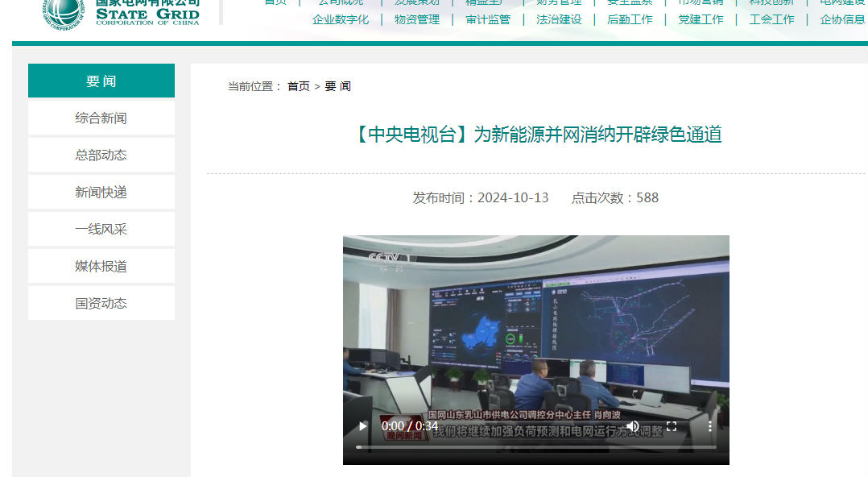Open 一线风采 in the sidebar
Screen dimensions: 868x477
tap(101, 230)
